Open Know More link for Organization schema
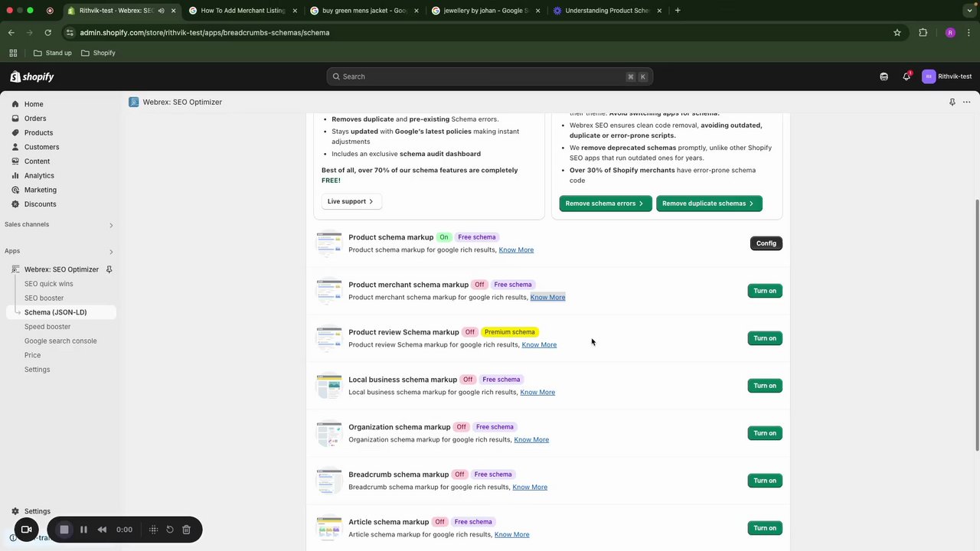980x551 pixels. click(x=531, y=439)
